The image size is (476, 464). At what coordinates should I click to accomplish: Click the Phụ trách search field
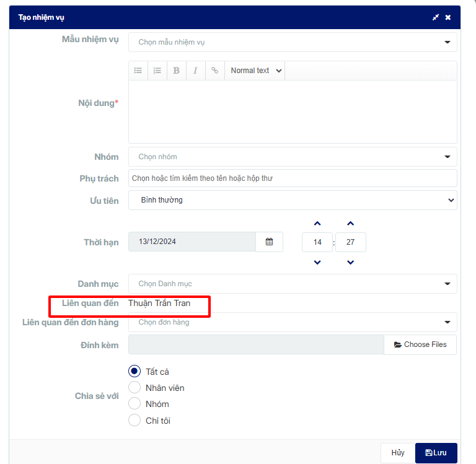coord(293,178)
